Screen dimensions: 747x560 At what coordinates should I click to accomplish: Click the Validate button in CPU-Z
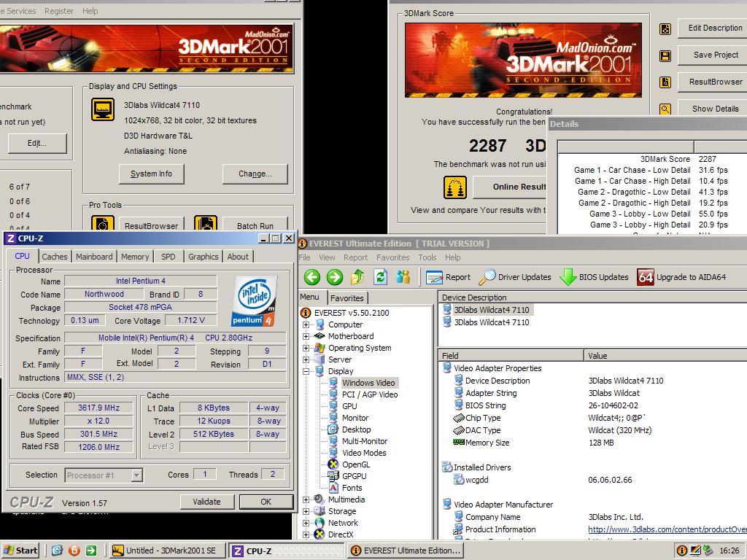(x=206, y=502)
